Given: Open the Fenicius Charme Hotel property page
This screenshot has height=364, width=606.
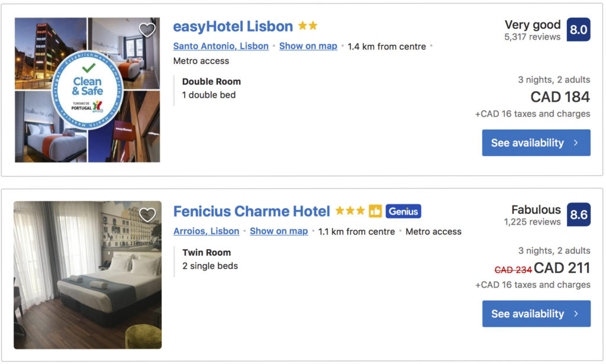Looking at the screenshot, I should (251, 211).
